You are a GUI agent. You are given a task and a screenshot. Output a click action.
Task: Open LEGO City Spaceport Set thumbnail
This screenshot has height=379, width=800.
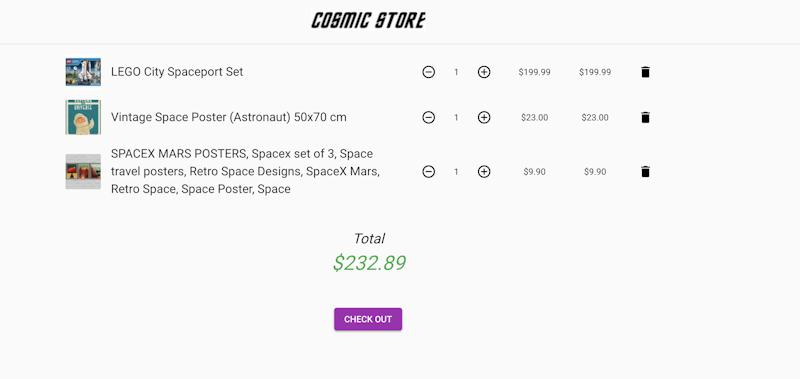[x=83, y=72]
